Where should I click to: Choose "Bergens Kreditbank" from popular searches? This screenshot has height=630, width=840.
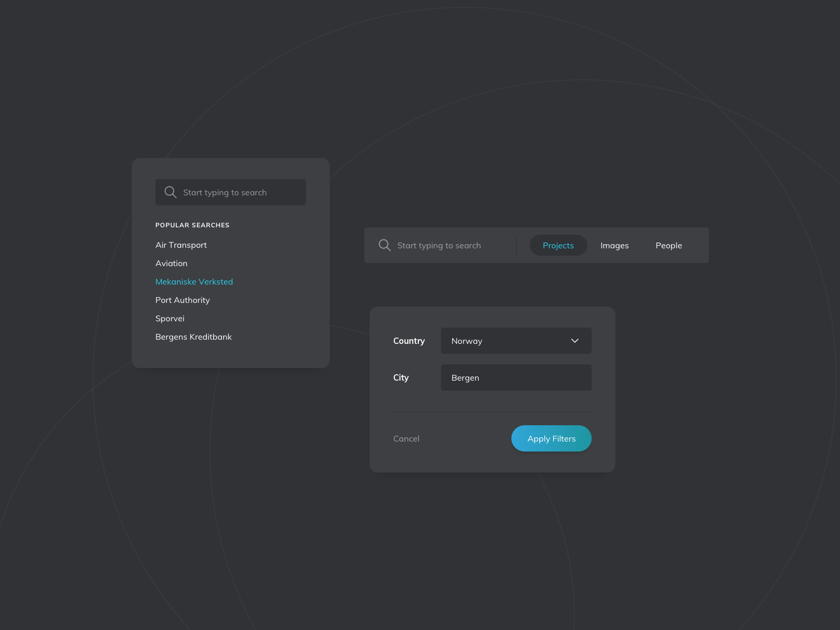click(193, 337)
